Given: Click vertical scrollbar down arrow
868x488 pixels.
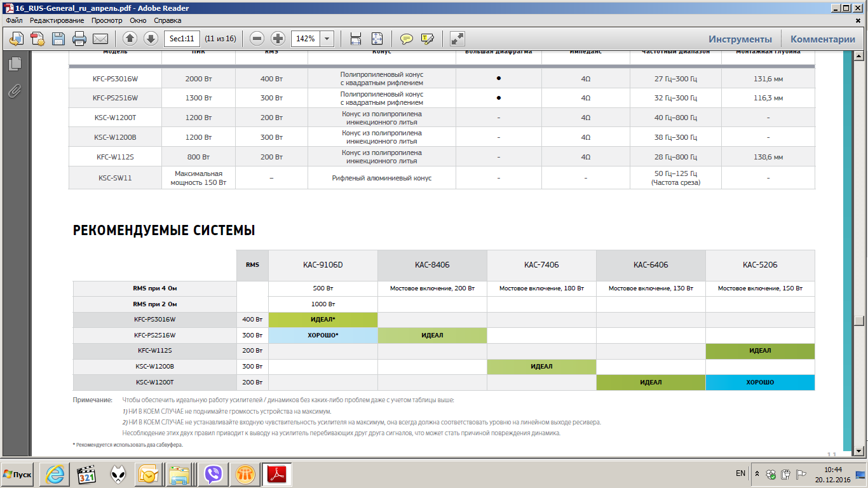Looking at the screenshot, I should pos(860,451).
